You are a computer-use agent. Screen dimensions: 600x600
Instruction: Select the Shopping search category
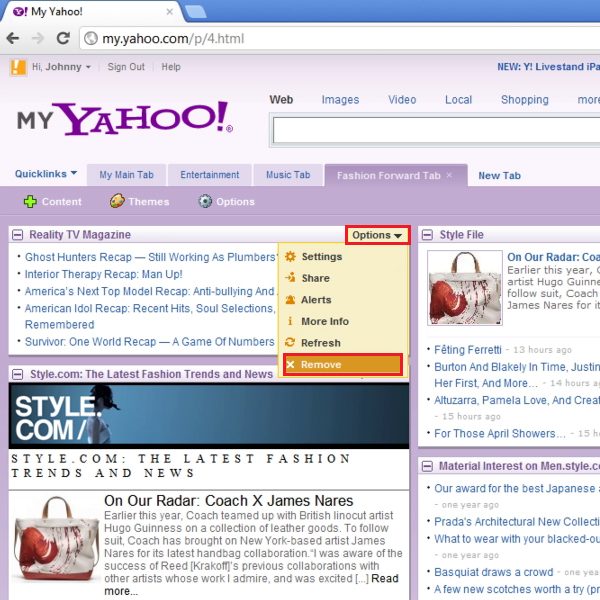tap(525, 100)
